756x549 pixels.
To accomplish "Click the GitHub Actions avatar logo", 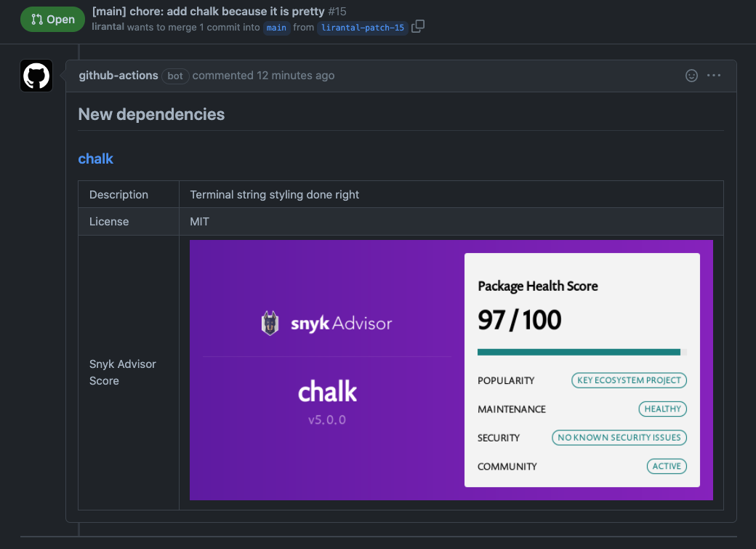I will (x=36, y=76).
